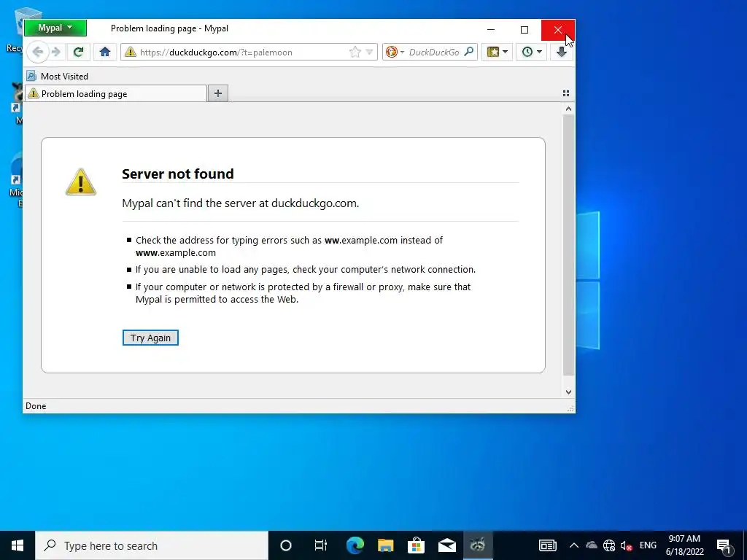Click the search magnifier icon
The height and width of the screenshot is (560, 747).
[469, 52]
